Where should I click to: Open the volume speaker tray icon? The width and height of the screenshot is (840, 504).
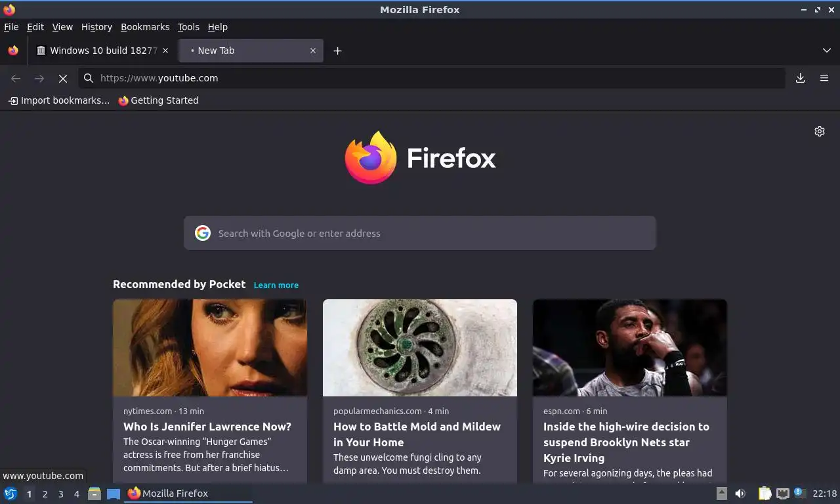tap(740, 493)
